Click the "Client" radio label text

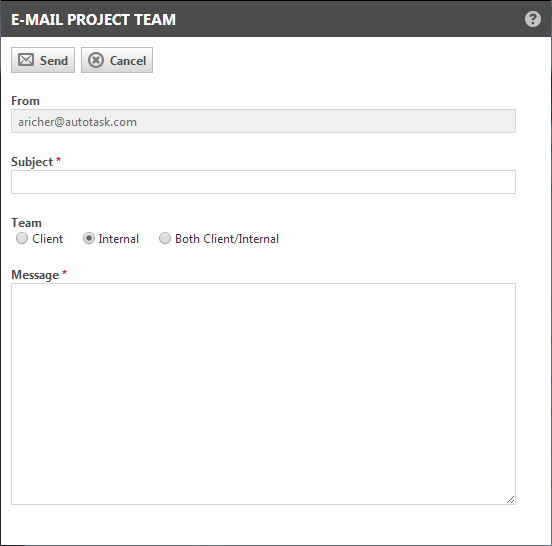(48, 239)
